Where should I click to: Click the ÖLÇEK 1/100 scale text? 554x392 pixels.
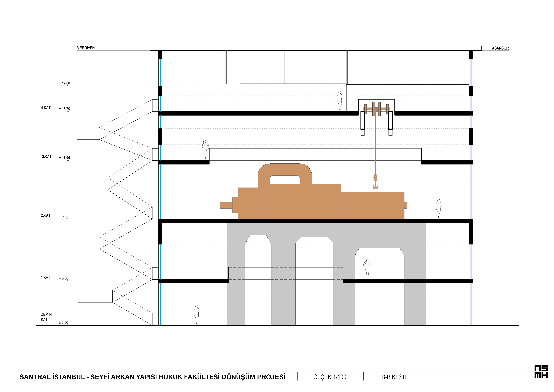(x=330, y=377)
